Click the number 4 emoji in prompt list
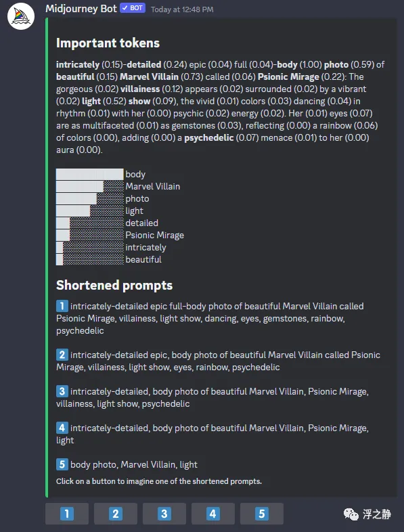The image size is (404, 532). (x=62, y=428)
